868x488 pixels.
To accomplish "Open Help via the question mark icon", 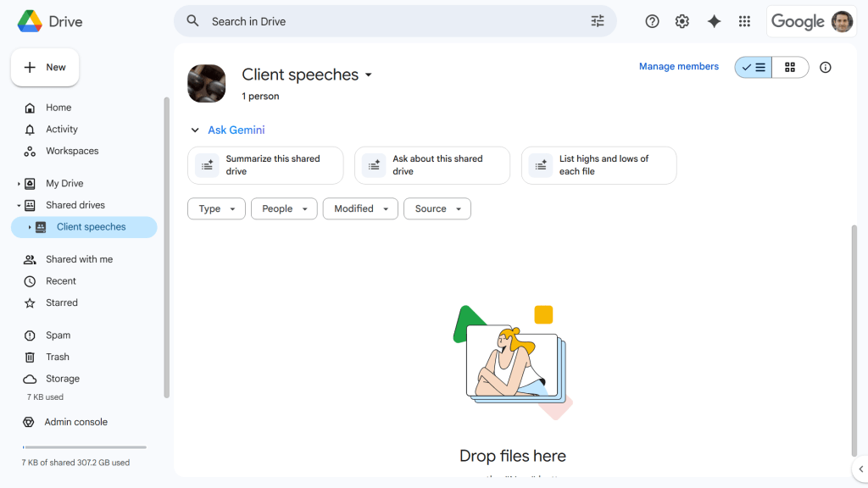I will point(652,21).
